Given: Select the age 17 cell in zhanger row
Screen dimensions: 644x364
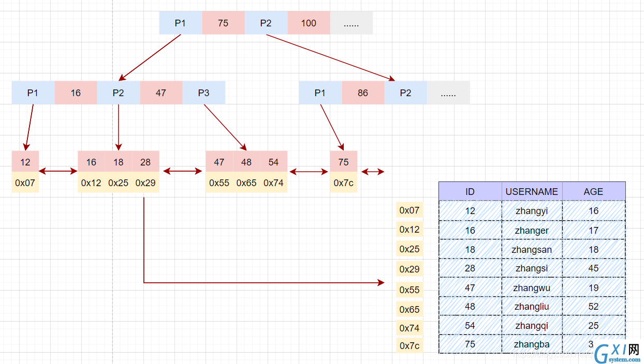Looking at the screenshot, I should [x=594, y=230].
